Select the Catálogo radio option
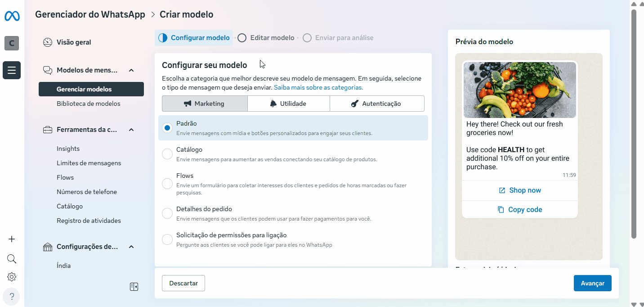Screen dimensions: 644x307 [167, 154]
